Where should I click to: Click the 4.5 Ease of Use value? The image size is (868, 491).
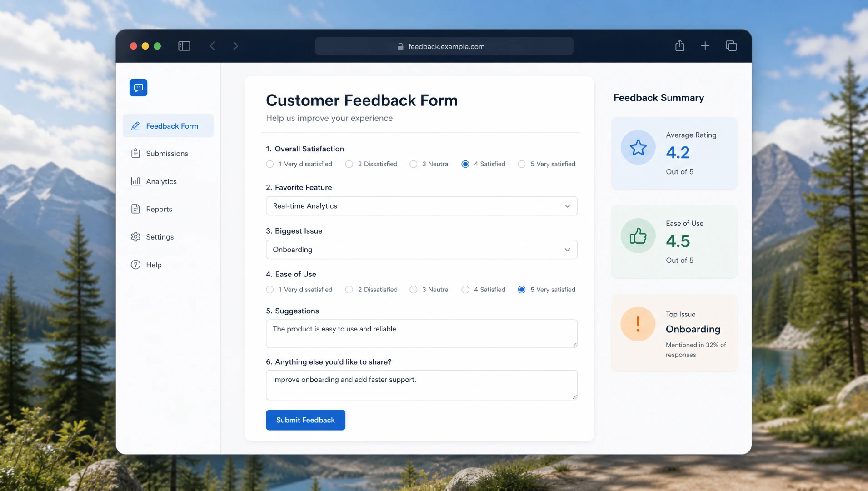click(x=678, y=241)
